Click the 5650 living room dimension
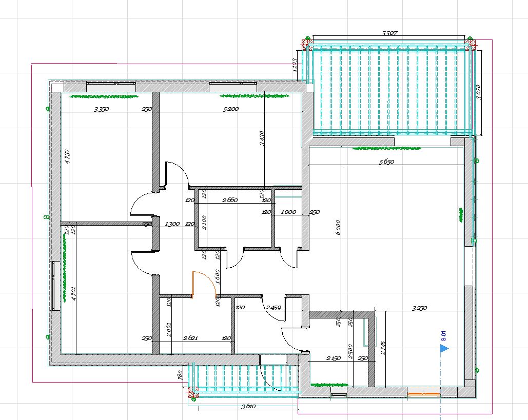 (386, 162)
